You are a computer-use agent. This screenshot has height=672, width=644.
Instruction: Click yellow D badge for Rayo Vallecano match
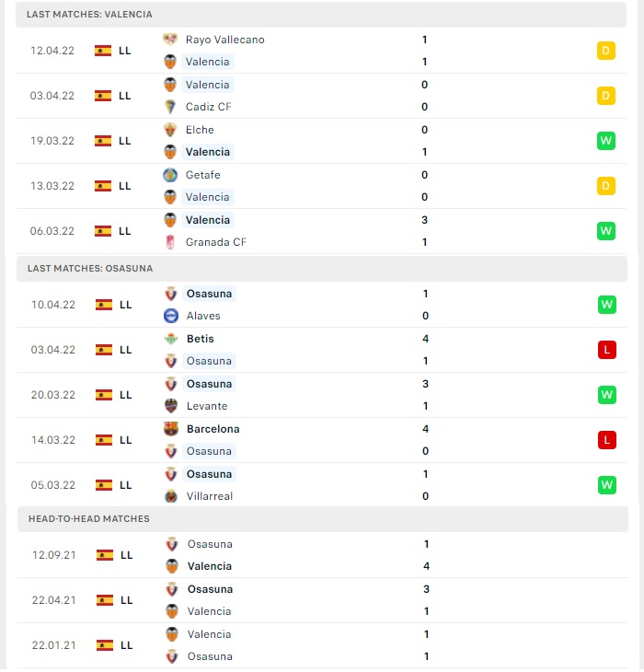pyautogui.click(x=606, y=51)
